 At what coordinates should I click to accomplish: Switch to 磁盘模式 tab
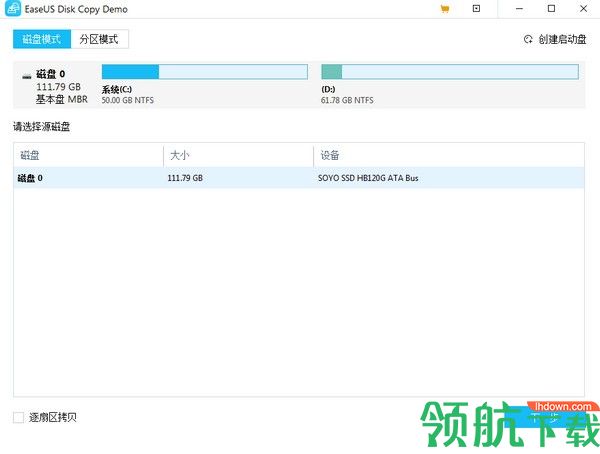(42, 39)
